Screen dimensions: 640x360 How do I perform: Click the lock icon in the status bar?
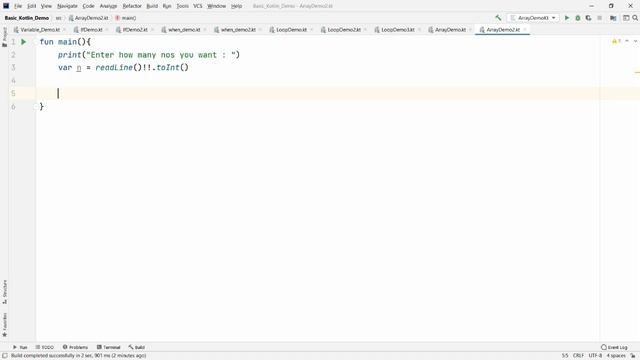tap(633, 356)
